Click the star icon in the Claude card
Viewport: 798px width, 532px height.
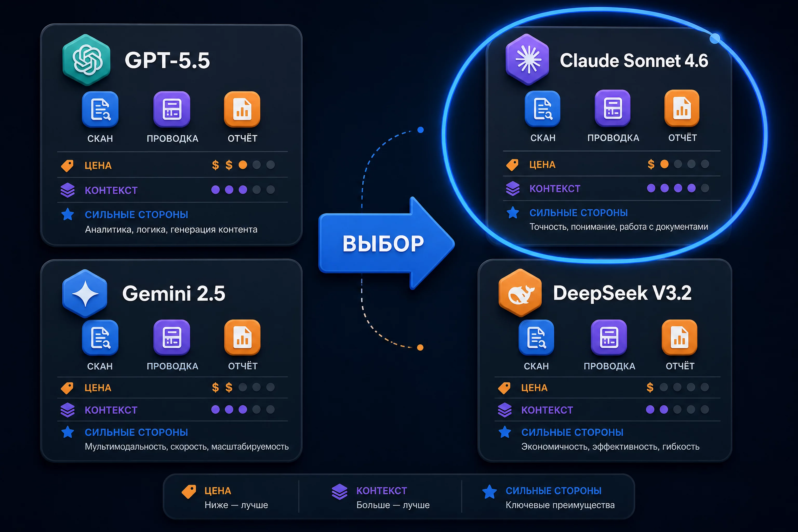513,213
